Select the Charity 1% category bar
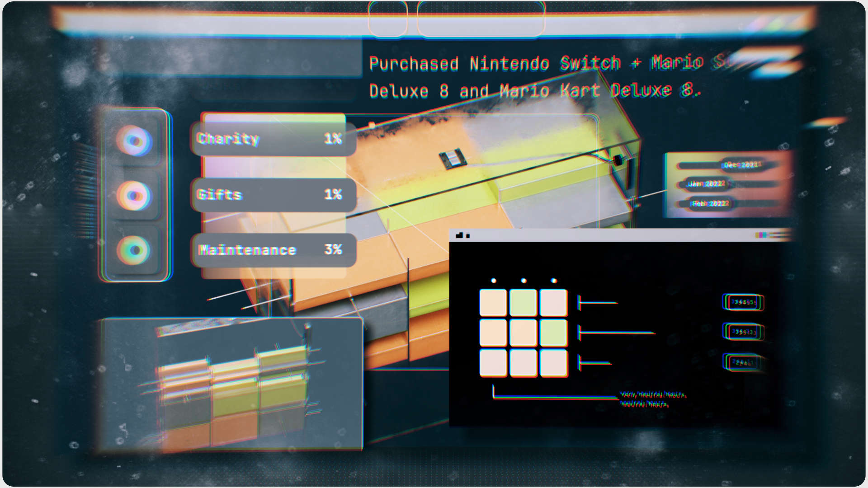 tap(274, 139)
